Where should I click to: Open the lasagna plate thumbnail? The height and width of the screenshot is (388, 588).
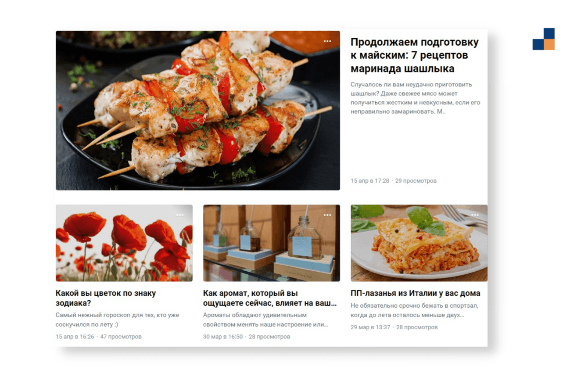click(419, 243)
